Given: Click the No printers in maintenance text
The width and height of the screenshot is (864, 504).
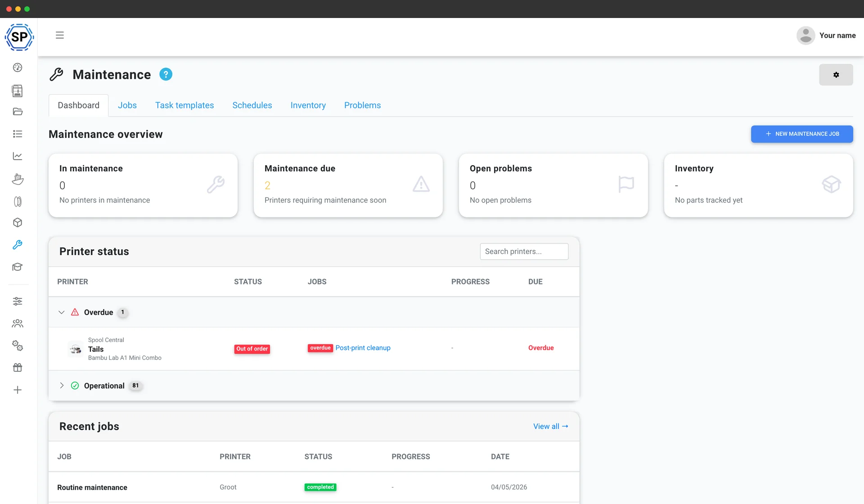Looking at the screenshot, I should tap(104, 200).
